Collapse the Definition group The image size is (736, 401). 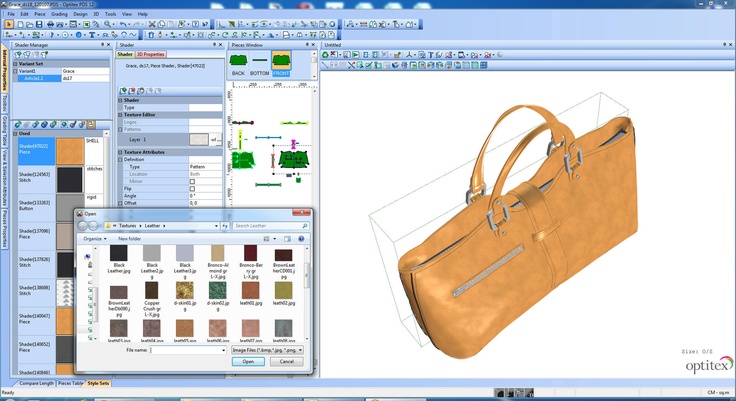coord(120,160)
